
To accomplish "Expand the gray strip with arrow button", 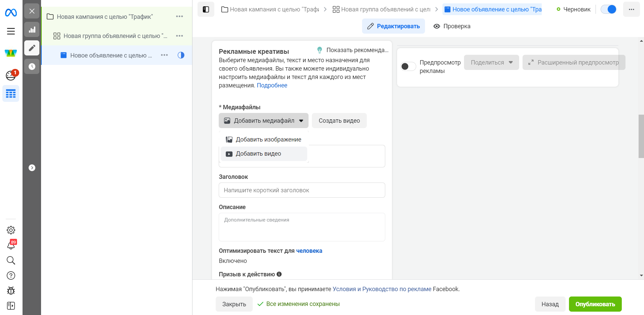I will coord(32,168).
